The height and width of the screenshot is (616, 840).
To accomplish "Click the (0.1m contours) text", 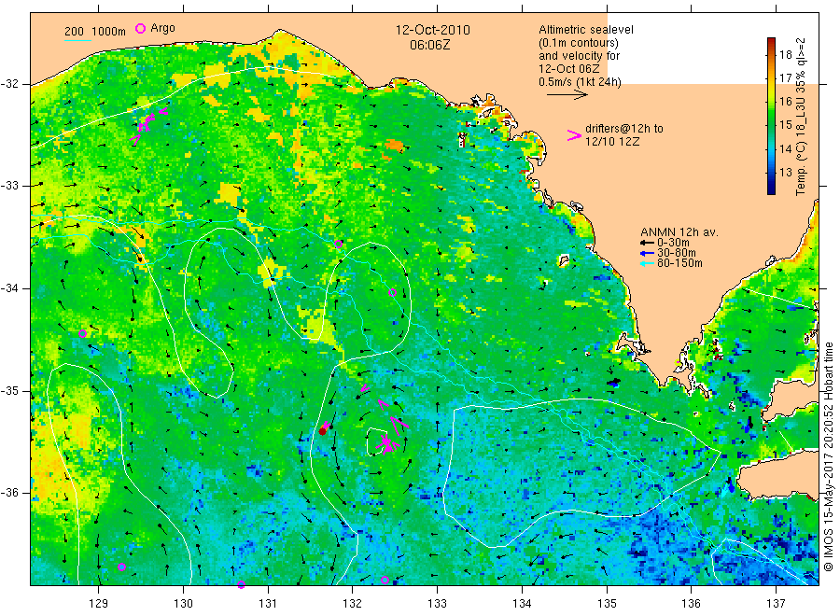I will click(579, 43).
